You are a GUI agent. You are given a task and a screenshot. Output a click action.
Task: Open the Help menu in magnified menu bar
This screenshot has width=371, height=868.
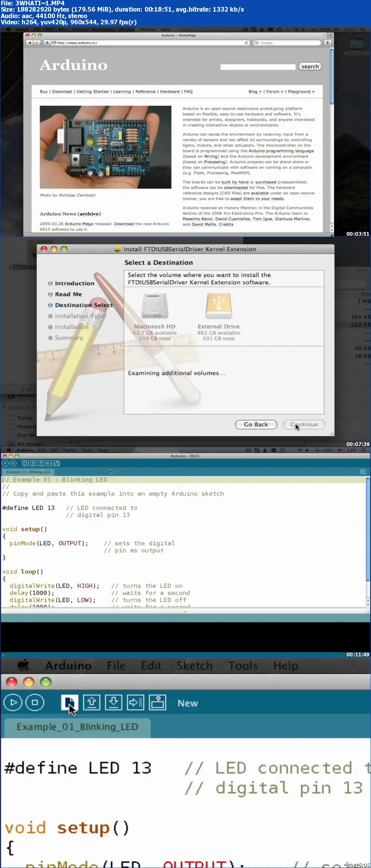[x=286, y=665]
